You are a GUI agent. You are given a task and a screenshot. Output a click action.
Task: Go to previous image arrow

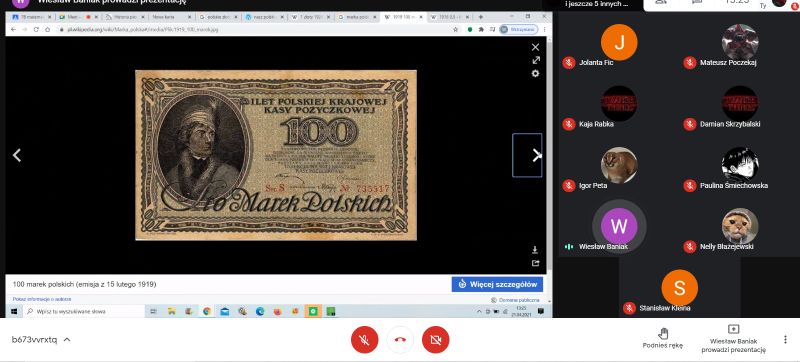click(x=17, y=156)
